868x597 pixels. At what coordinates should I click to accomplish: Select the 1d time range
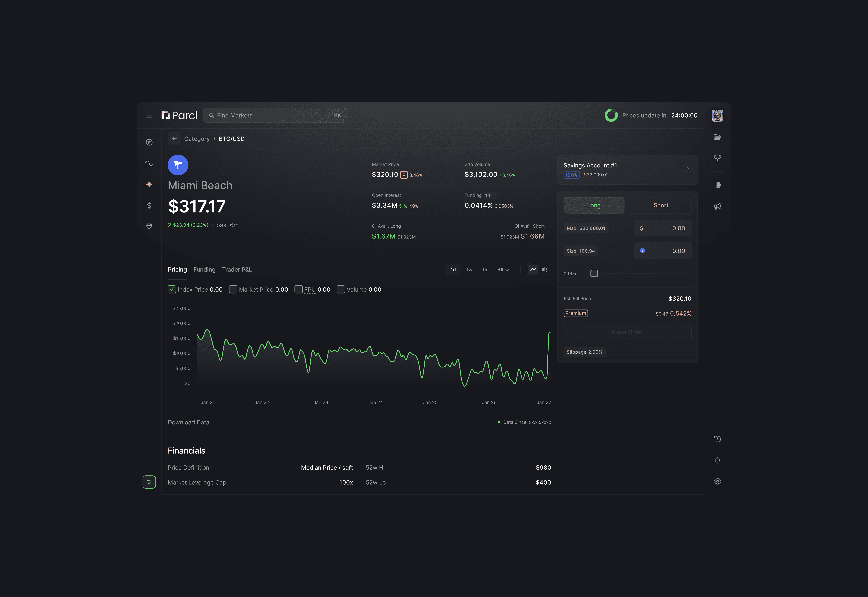pos(453,270)
